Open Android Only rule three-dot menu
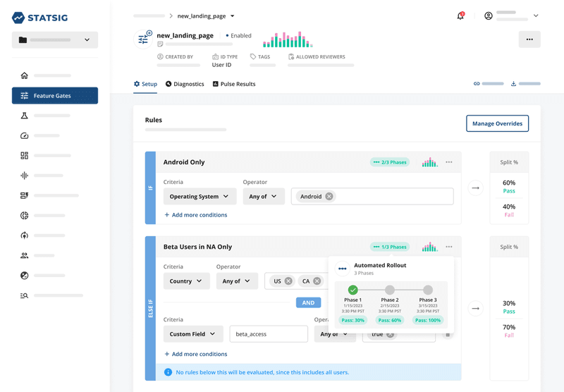 (449, 162)
